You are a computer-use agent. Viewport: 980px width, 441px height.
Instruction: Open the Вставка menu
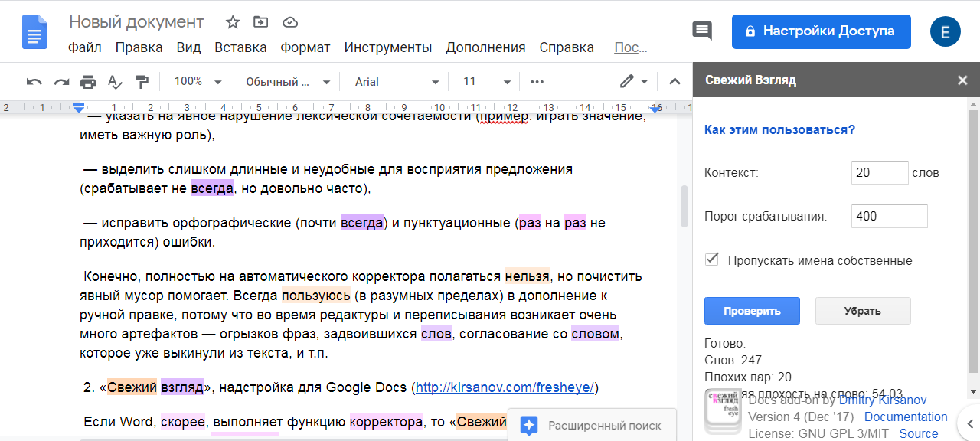(240, 47)
